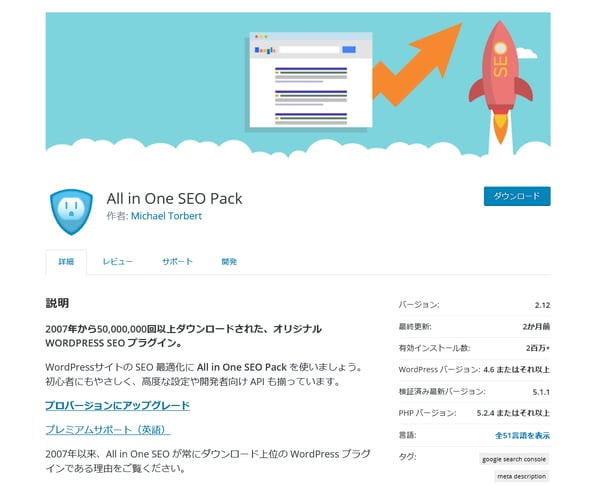Show all languages via 全51言語を表示

tap(521, 435)
